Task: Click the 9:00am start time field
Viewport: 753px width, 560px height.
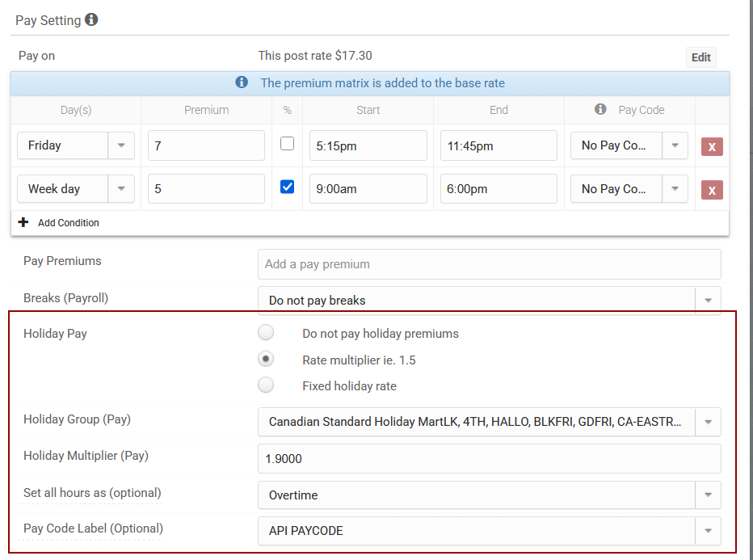Action: (x=368, y=189)
